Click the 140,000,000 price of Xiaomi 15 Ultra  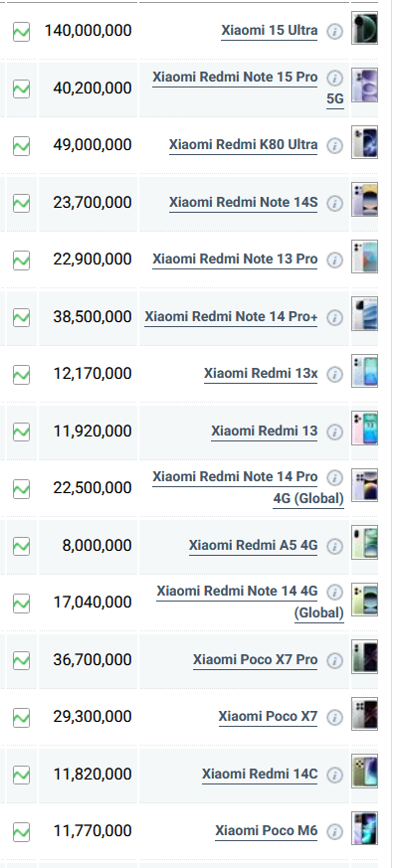pyautogui.click(x=89, y=31)
